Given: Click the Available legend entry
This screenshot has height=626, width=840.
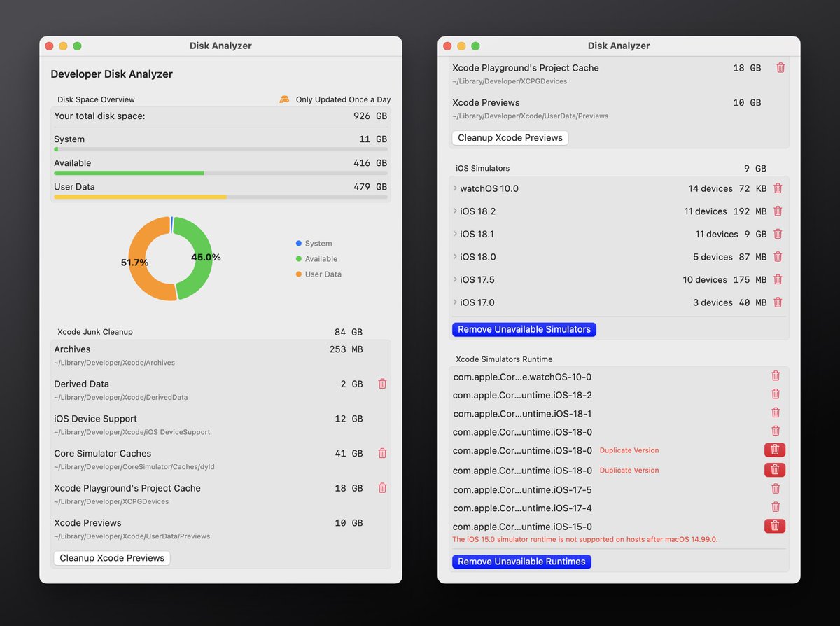Looking at the screenshot, I should [316, 259].
